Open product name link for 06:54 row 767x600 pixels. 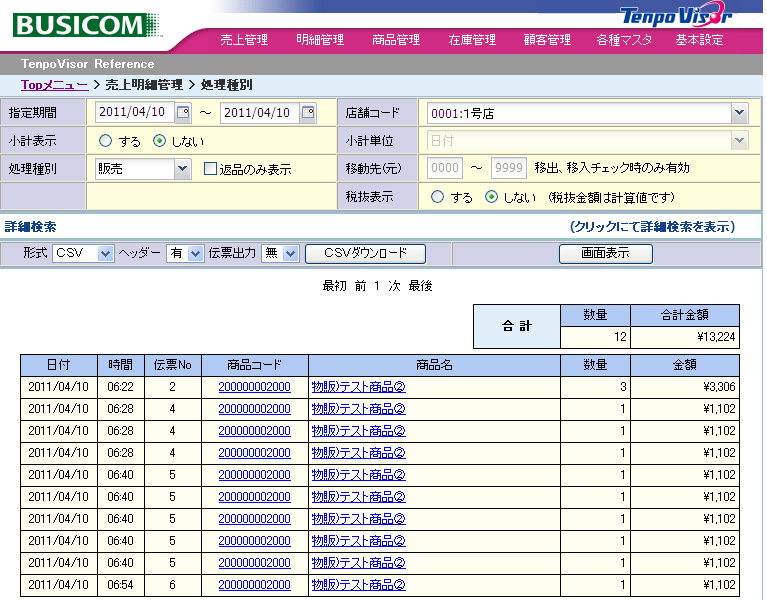359,585
